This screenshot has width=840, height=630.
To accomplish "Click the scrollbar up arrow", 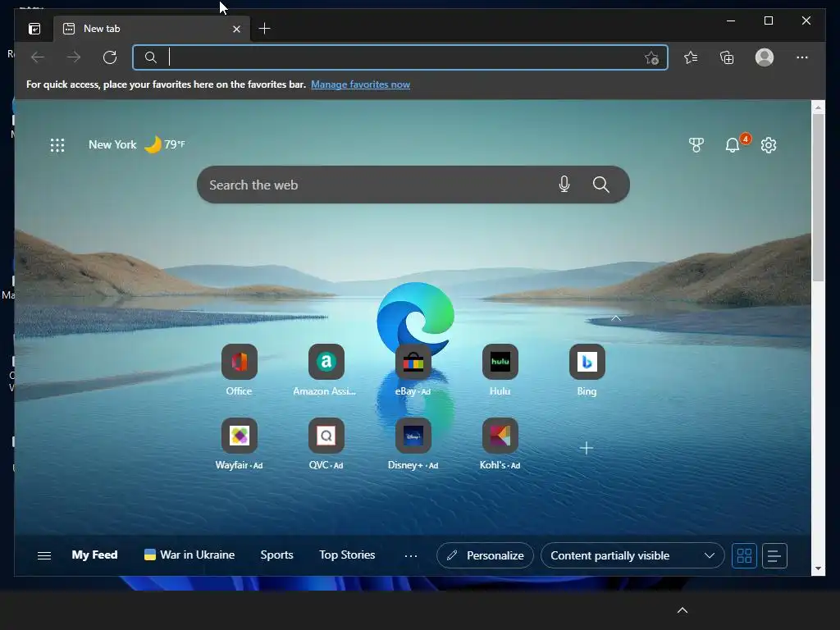I will point(818,107).
